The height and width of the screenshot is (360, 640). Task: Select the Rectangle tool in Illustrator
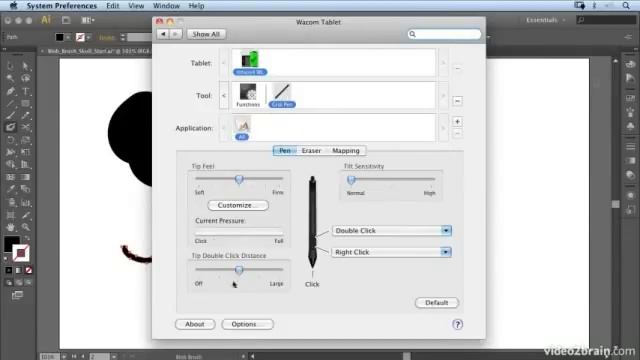(x=25, y=103)
